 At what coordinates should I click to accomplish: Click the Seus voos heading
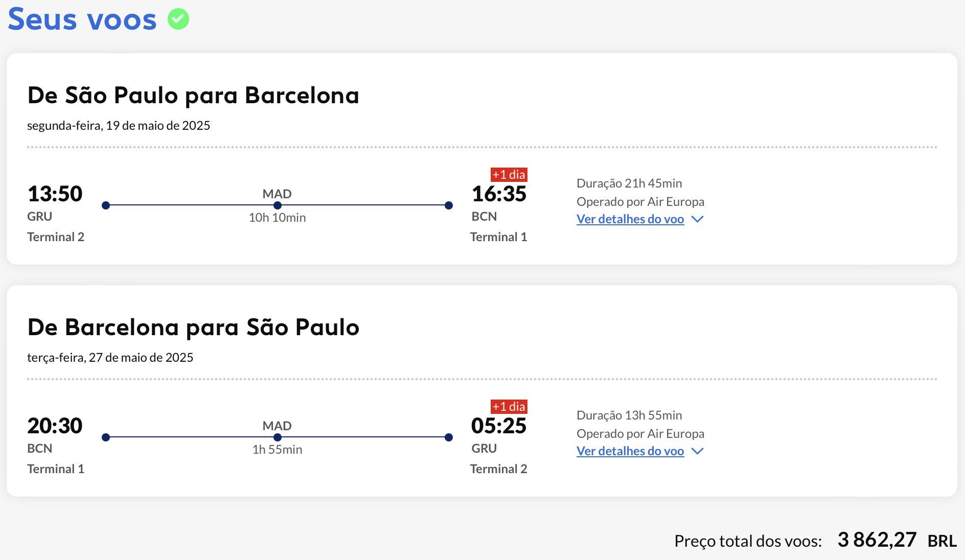pos(82,19)
